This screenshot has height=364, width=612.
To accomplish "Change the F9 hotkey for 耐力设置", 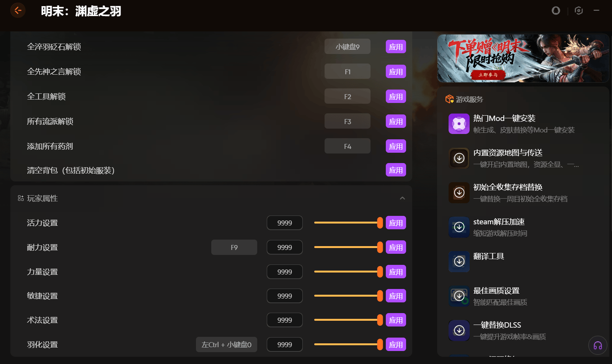I will pyautogui.click(x=234, y=247).
